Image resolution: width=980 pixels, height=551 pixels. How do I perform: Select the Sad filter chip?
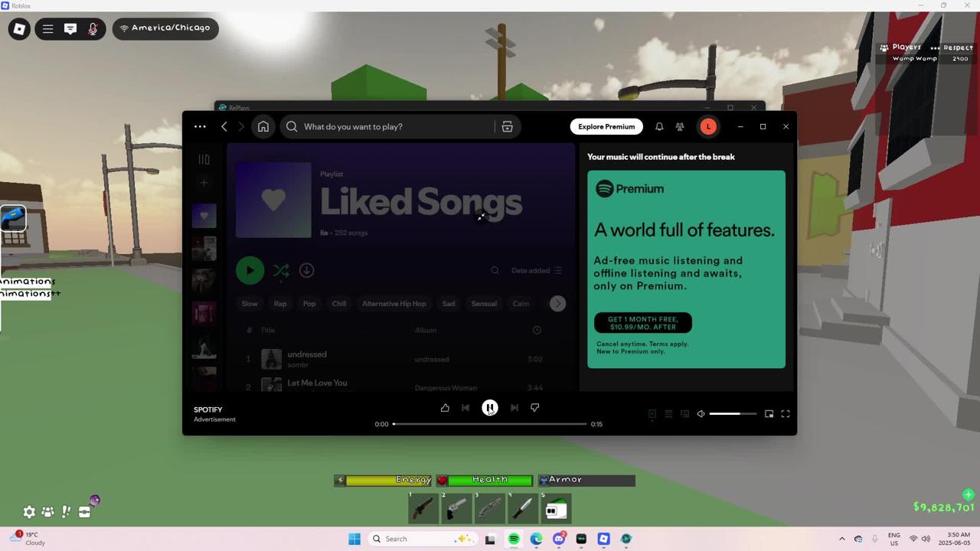(449, 304)
